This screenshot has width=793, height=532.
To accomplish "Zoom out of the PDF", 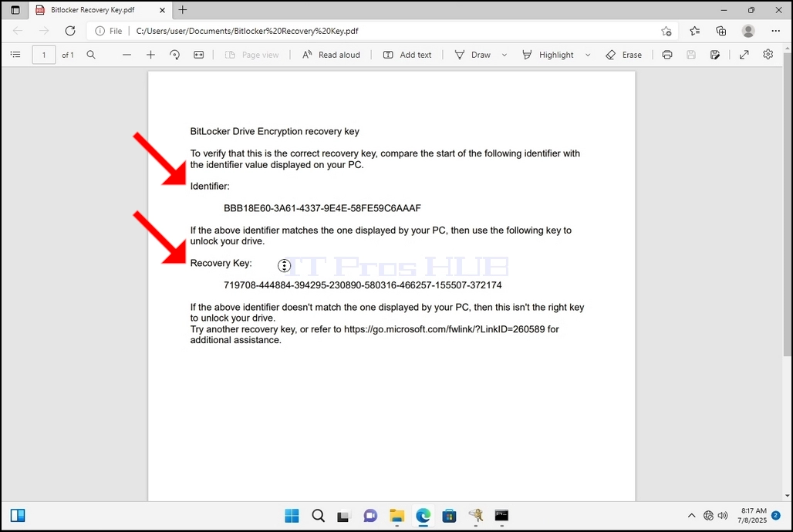I will click(x=127, y=55).
